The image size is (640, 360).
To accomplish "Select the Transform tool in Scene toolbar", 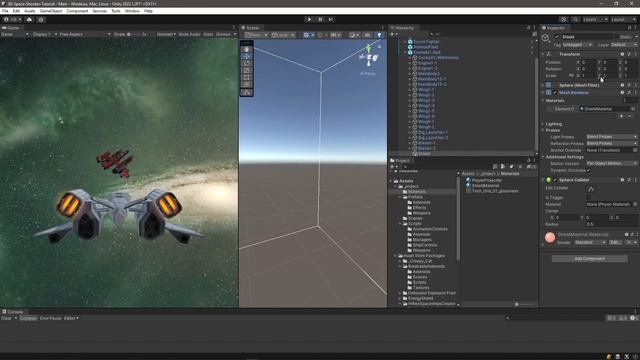I will click(247, 84).
